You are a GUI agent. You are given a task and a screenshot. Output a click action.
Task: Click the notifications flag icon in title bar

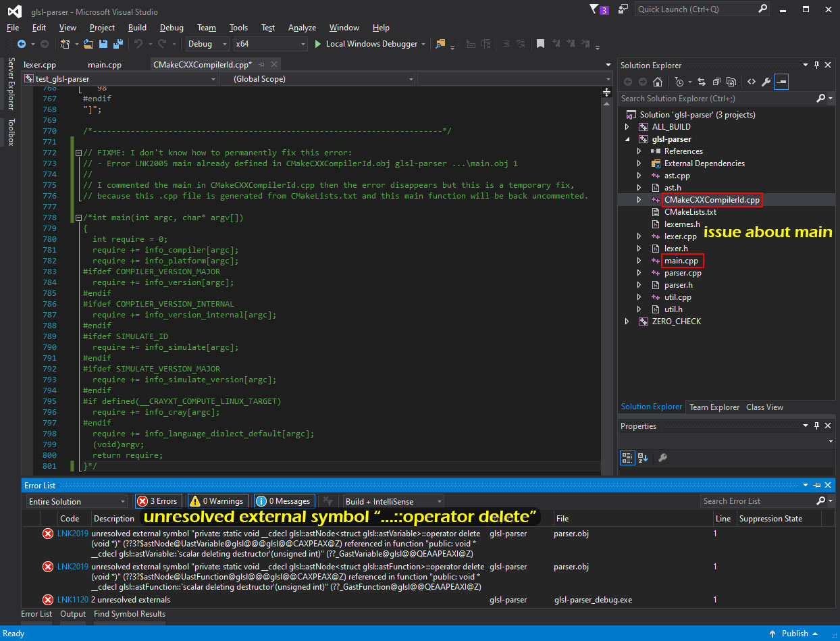[x=594, y=9]
